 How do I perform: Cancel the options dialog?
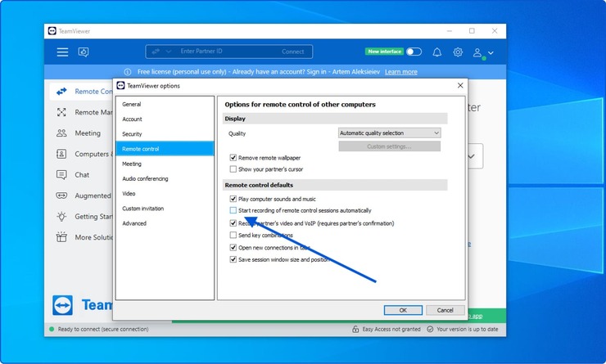point(445,310)
